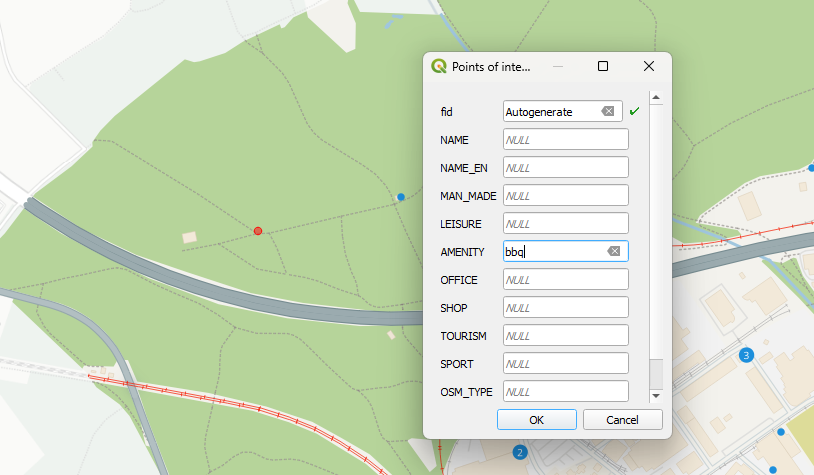Maximize the Points of interest dialog
The height and width of the screenshot is (475, 814).
click(603, 67)
